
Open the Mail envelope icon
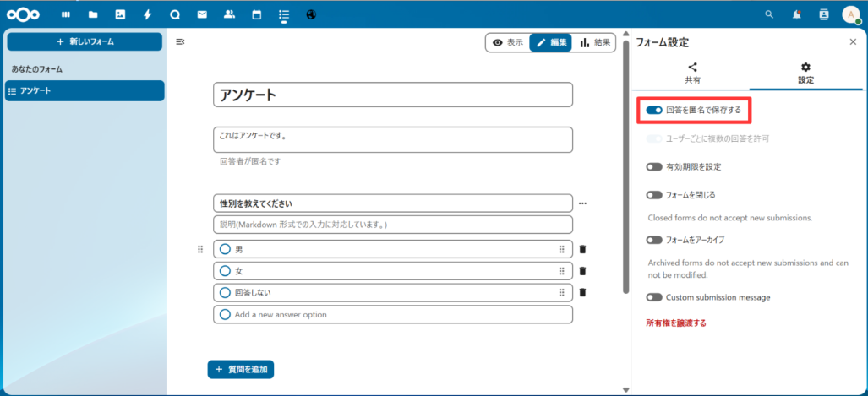[x=201, y=14]
